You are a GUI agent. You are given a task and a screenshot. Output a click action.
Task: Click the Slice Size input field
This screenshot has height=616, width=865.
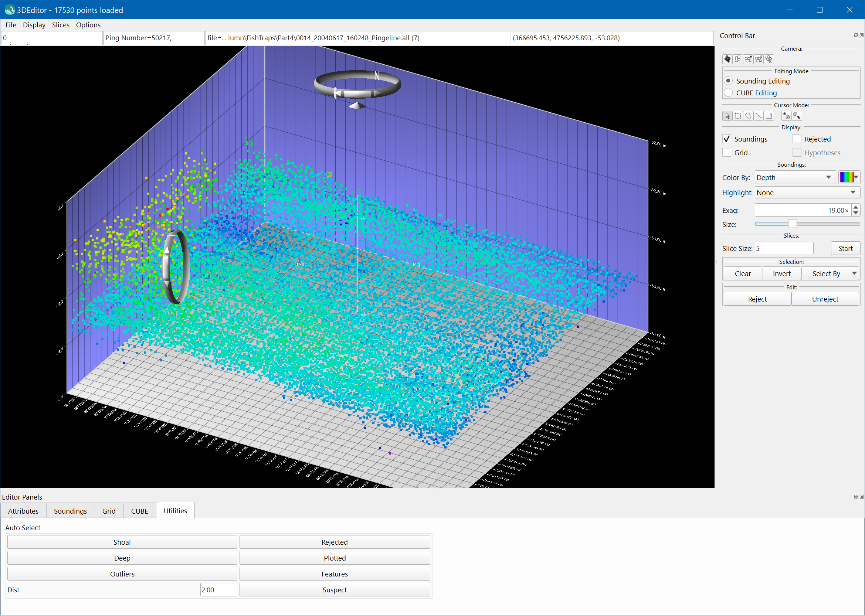pyautogui.click(x=783, y=248)
